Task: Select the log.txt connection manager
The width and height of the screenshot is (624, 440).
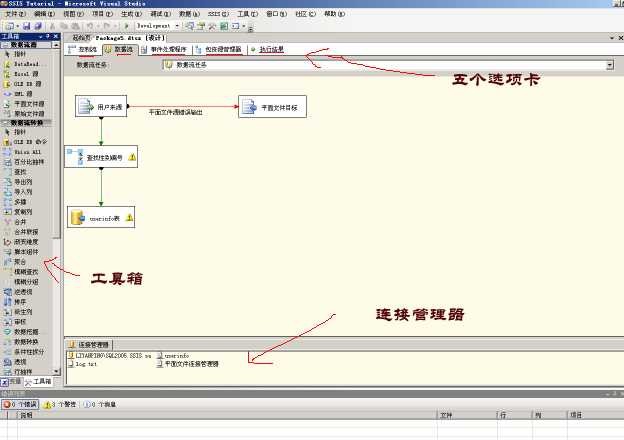Action: click(x=82, y=364)
